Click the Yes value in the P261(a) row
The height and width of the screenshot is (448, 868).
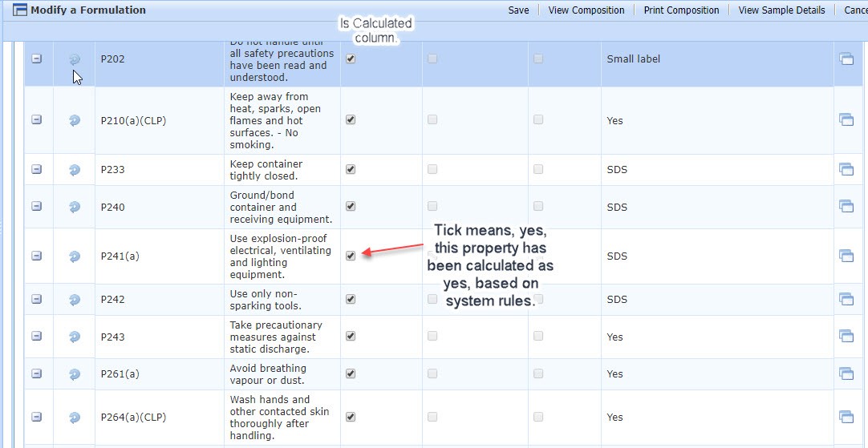[615, 374]
